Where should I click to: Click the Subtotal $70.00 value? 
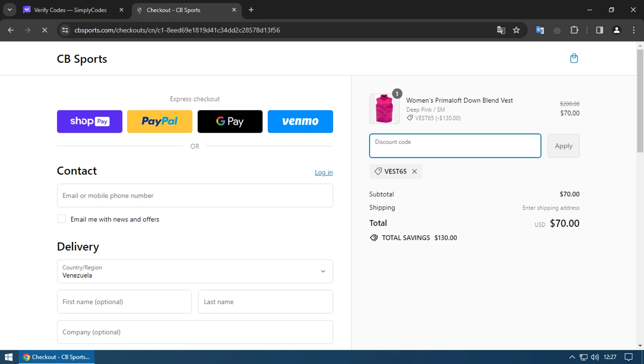[x=570, y=194]
